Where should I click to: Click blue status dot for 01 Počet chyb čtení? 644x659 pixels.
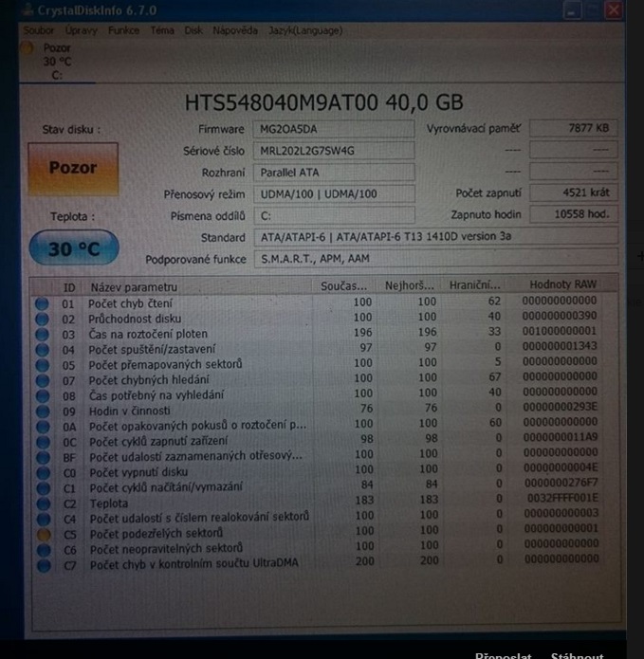click(x=42, y=303)
